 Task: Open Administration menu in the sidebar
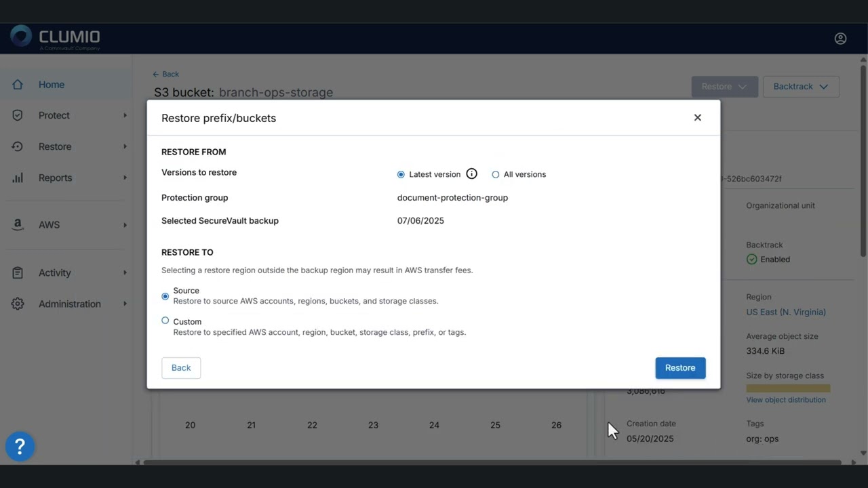point(66,304)
